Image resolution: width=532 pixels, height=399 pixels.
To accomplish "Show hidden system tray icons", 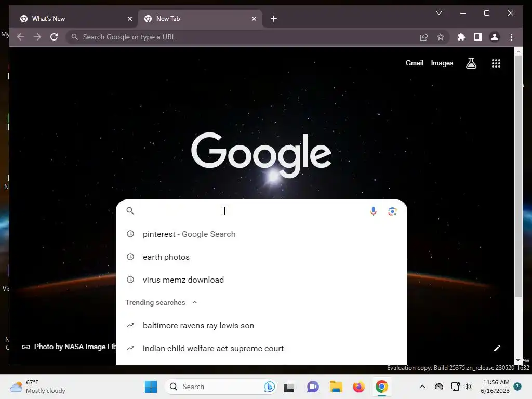I will coord(422,387).
